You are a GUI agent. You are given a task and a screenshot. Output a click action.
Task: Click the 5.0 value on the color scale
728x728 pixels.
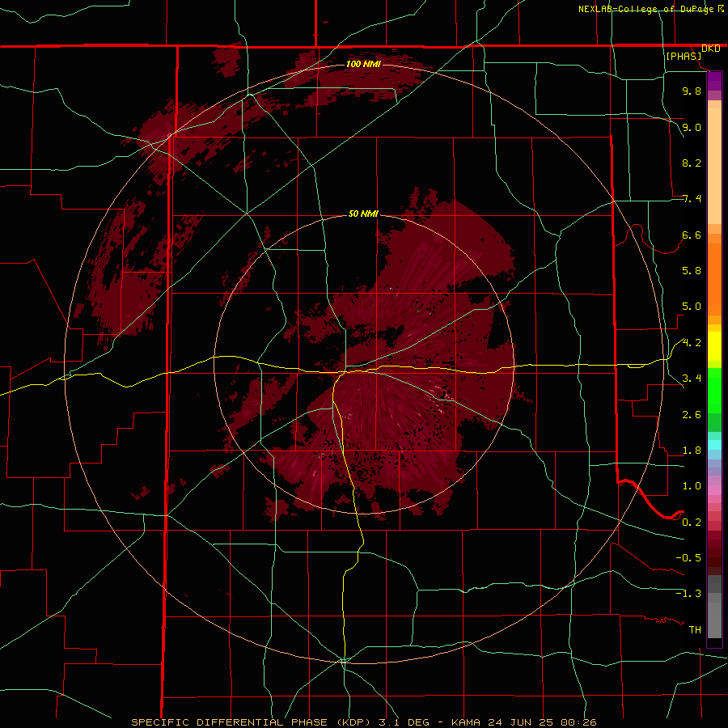(692, 307)
